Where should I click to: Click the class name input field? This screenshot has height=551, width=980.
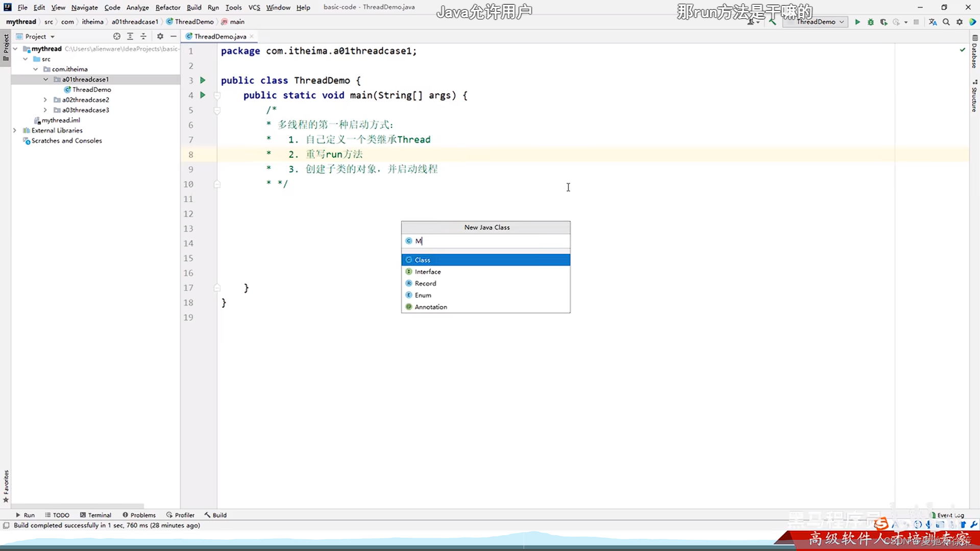click(x=490, y=241)
